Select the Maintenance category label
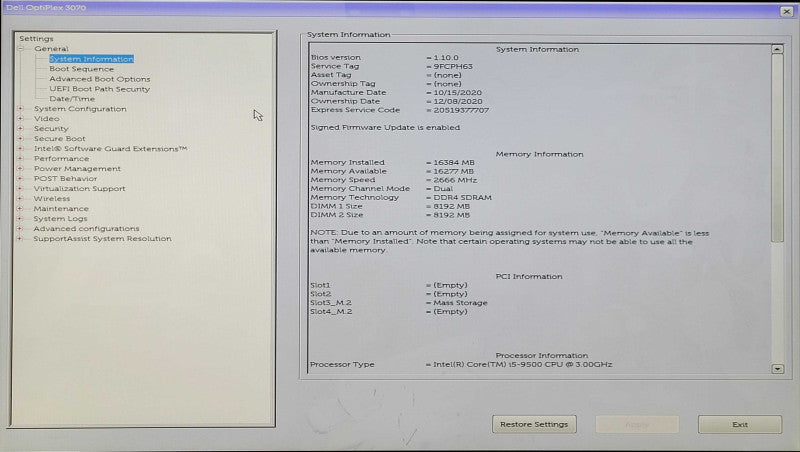800x452 pixels. (61, 209)
